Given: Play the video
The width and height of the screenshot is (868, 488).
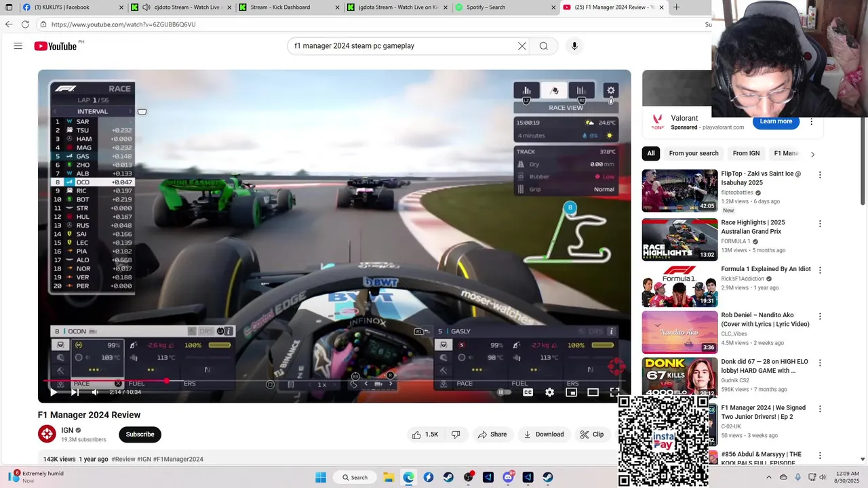Looking at the screenshot, I should pos(54,392).
